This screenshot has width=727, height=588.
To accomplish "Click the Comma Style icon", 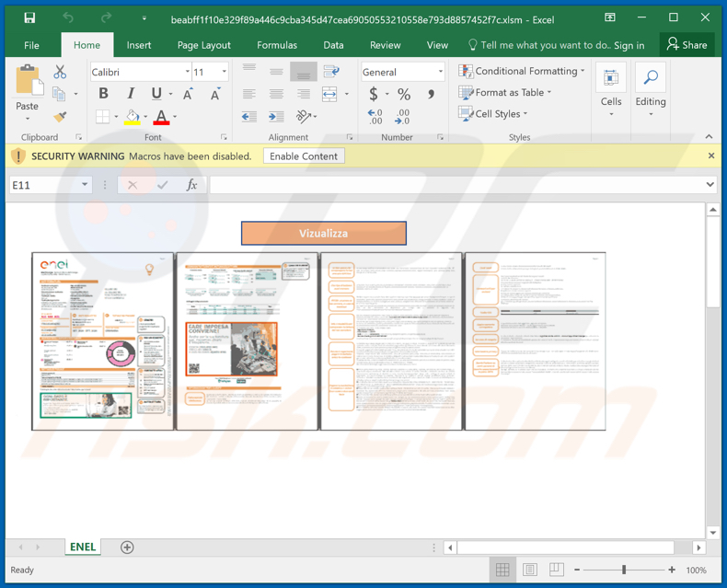I will 432,94.
